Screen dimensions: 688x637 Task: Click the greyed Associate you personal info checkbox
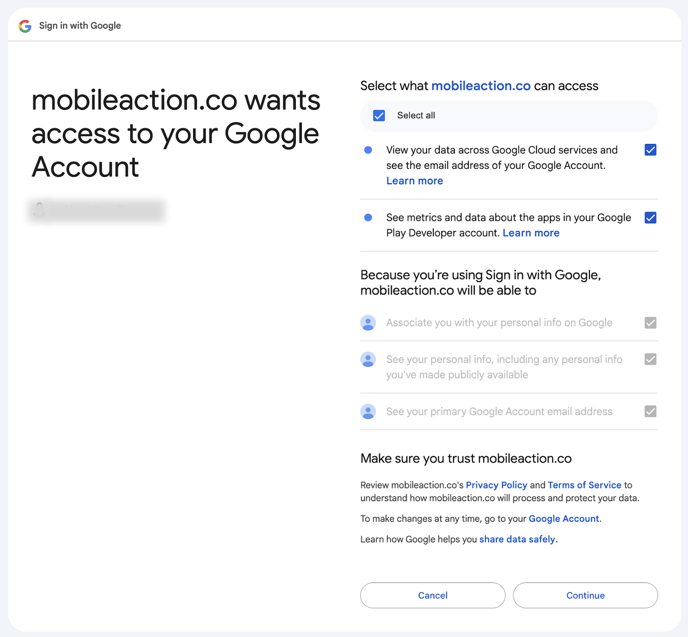[x=650, y=323]
